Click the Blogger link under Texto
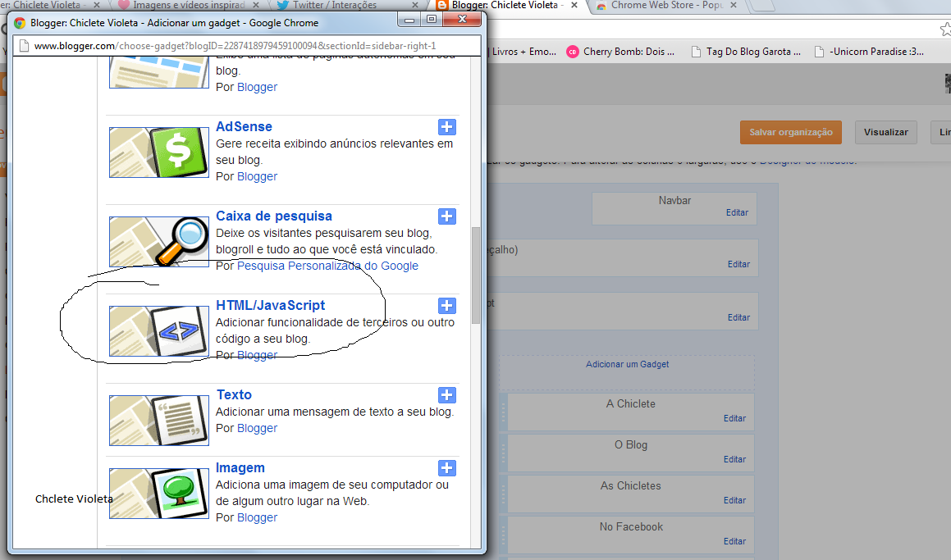 (x=257, y=428)
